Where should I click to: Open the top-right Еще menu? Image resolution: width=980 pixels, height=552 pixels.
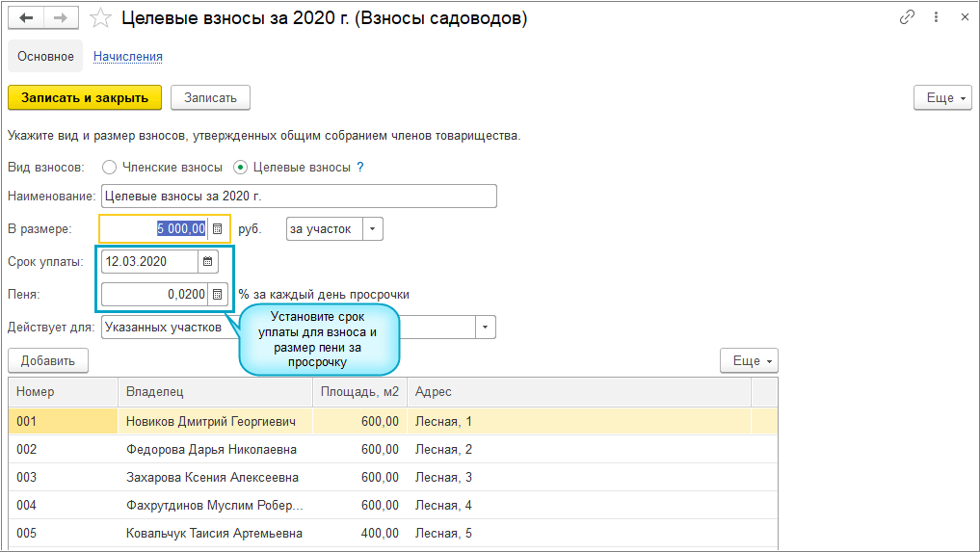coord(941,97)
